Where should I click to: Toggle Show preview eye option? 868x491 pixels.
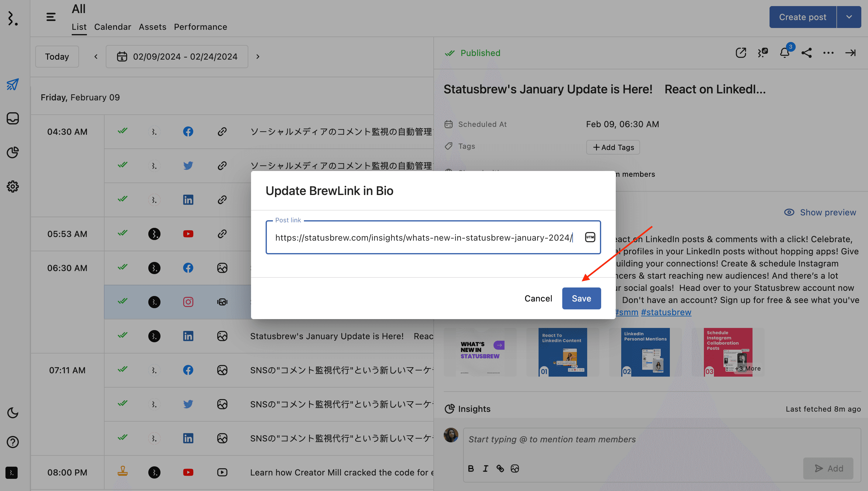click(x=820, y=212)
